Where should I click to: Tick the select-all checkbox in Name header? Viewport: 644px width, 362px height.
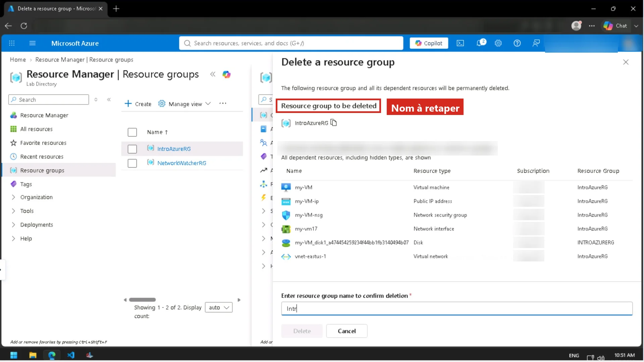point(132,132)
